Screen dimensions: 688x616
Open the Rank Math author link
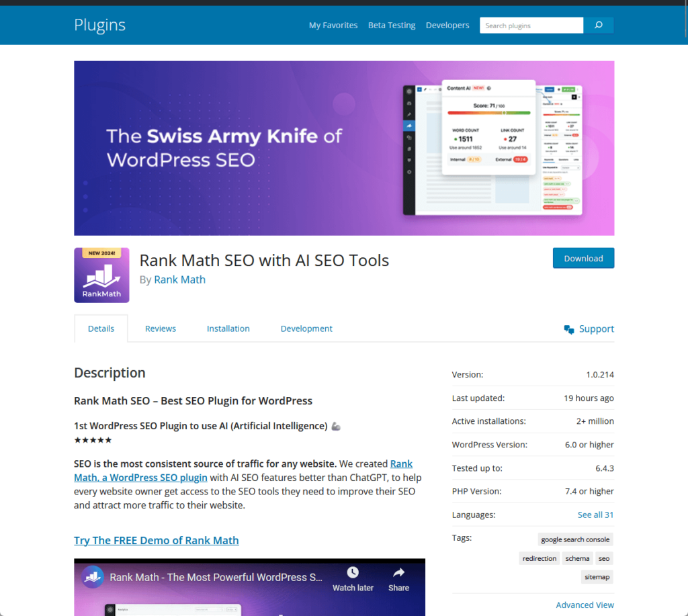(179, 279)
